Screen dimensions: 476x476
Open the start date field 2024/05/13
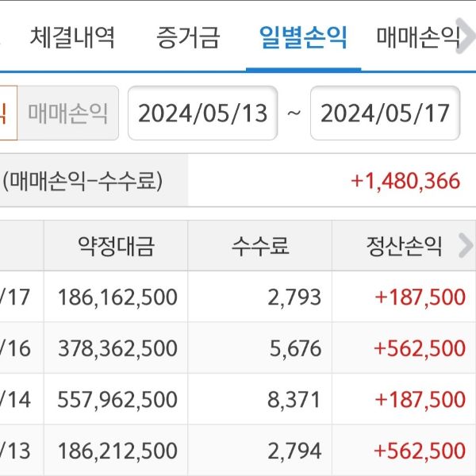click(x=202, y=113)
